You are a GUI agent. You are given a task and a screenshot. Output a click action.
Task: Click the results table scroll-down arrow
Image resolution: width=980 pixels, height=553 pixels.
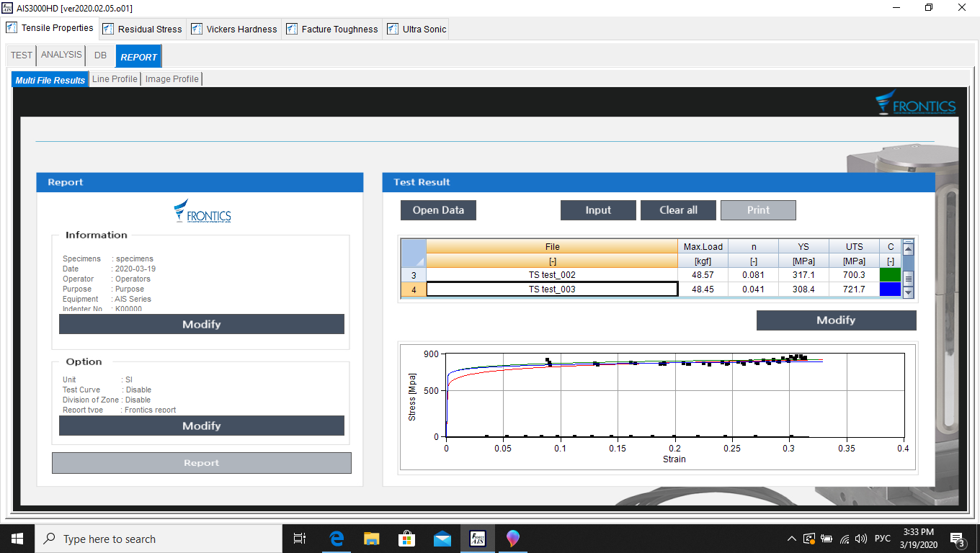coord(909,292)
